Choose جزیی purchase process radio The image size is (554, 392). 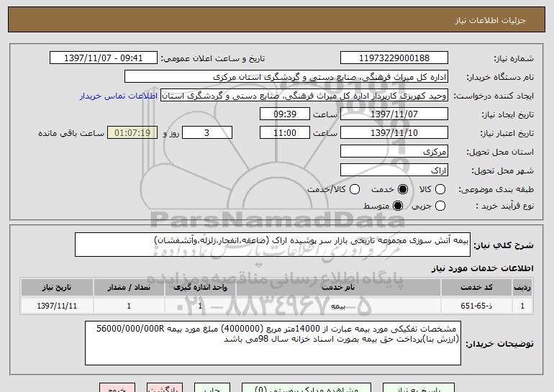(x=440, y=206)
